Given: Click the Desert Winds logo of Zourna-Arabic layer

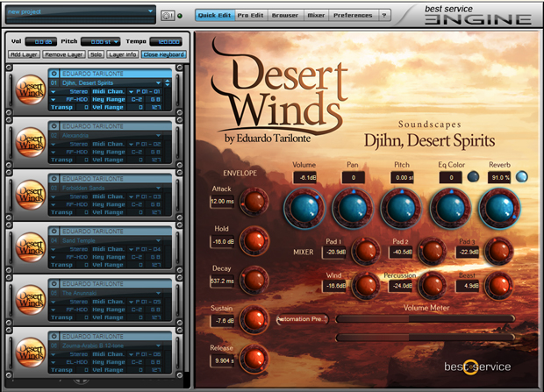Looking at the screenshot, I should point(31,353).
